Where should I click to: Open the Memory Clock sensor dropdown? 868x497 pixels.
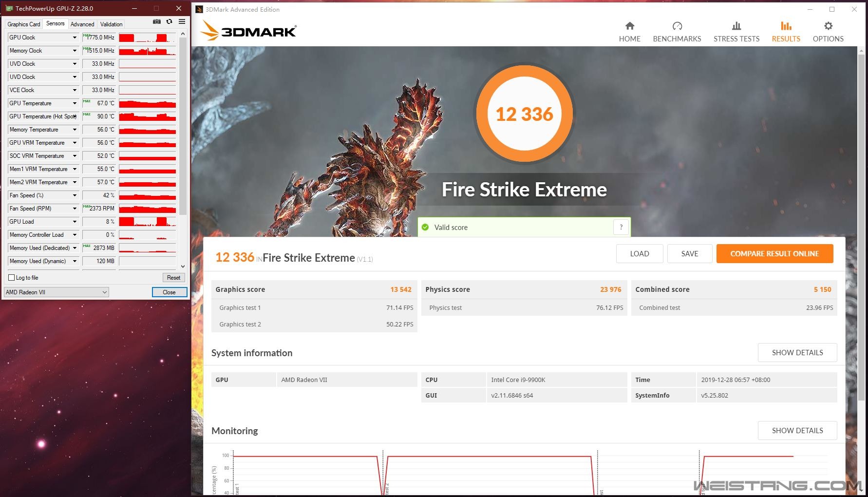[x=75, y=51]
